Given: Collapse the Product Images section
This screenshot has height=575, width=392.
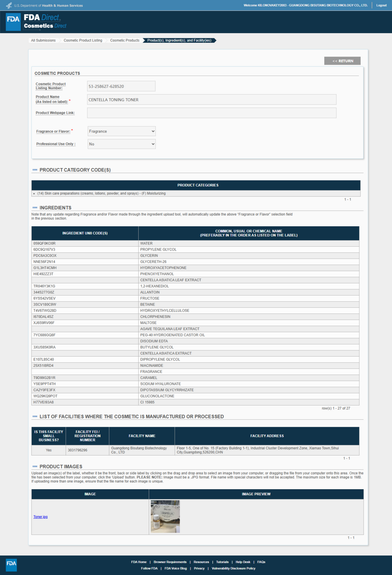Looking at the screenshot, I should (x=35, y=466).
